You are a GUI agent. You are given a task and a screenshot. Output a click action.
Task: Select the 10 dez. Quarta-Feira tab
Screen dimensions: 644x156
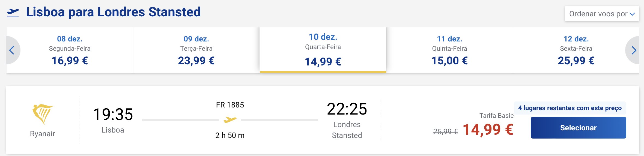323,50
